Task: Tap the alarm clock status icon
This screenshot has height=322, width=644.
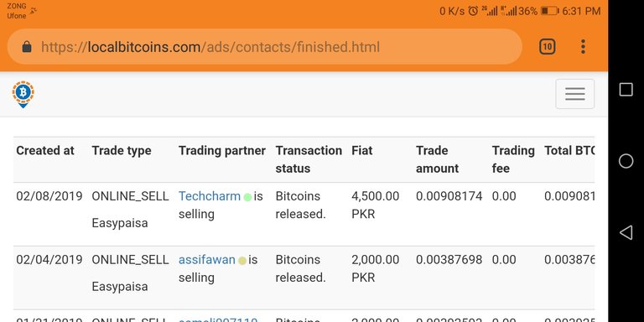Action: click(x=473, y=11)
